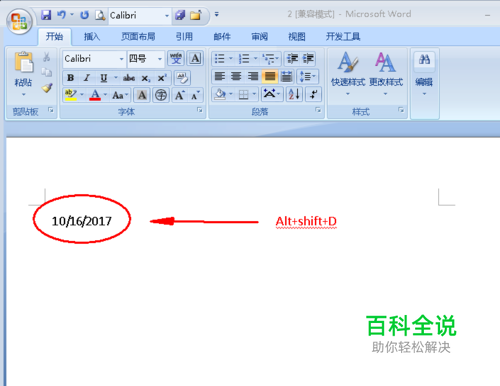
Task: Toggle bold formatting
Action: (x=70, y=78)
